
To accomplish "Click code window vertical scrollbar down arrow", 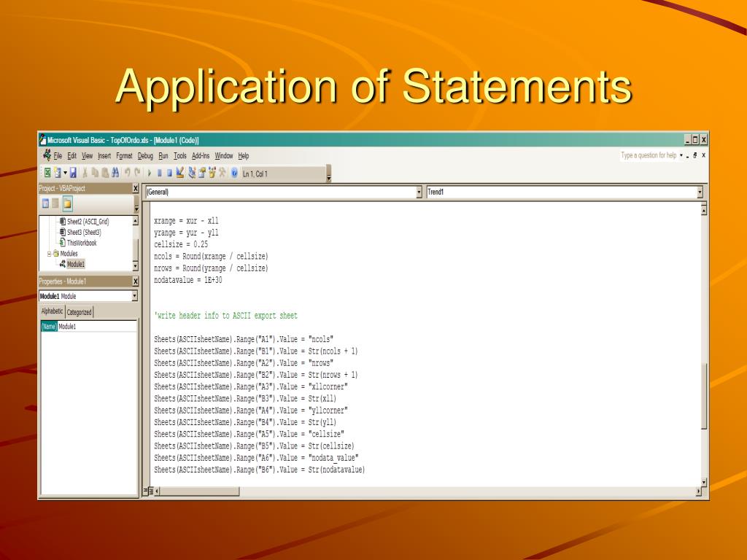I will 704,482.
